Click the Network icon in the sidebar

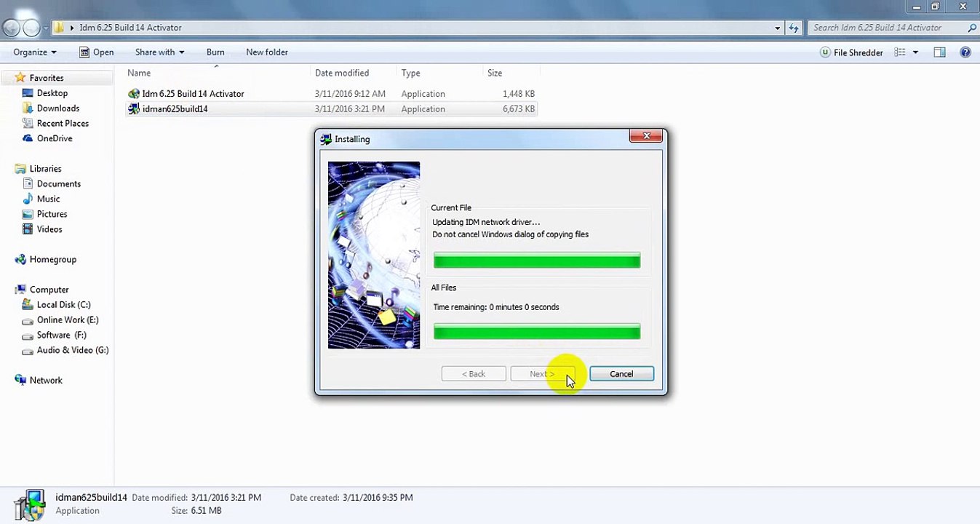click(20, 381)
